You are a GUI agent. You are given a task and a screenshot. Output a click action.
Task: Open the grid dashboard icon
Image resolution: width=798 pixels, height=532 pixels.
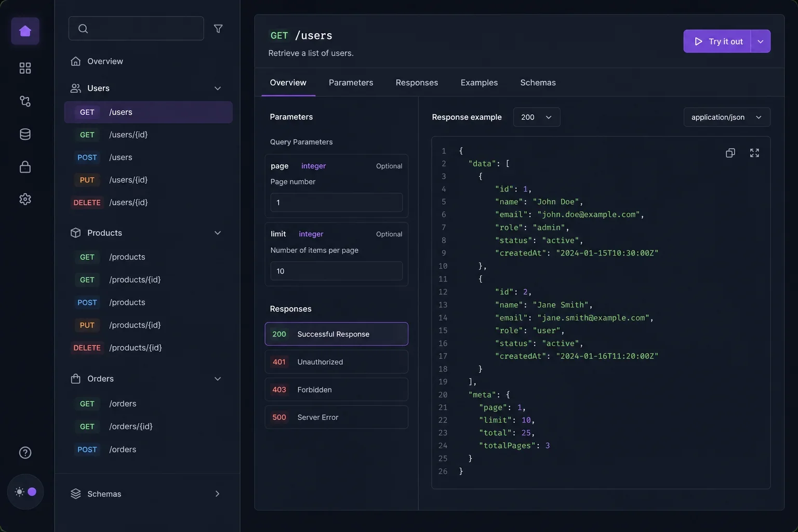pyautogui.click(x=25, y=68)
